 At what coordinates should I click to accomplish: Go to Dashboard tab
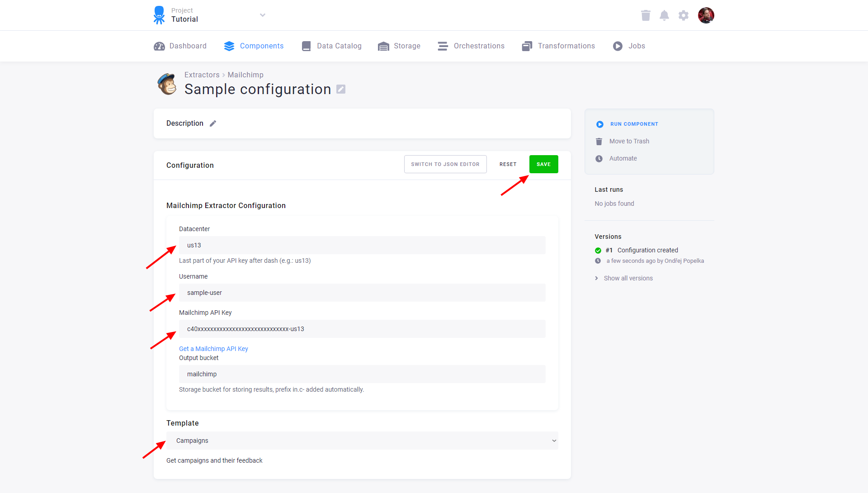coord(180,46)
